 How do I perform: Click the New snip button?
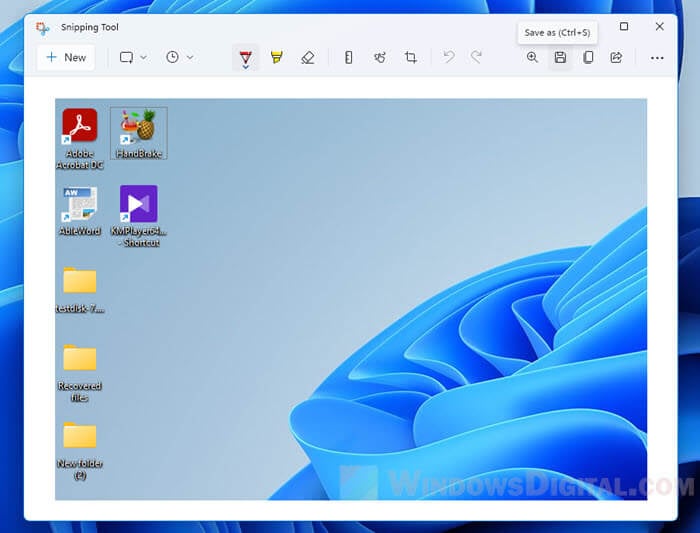[x=66, y=58]
